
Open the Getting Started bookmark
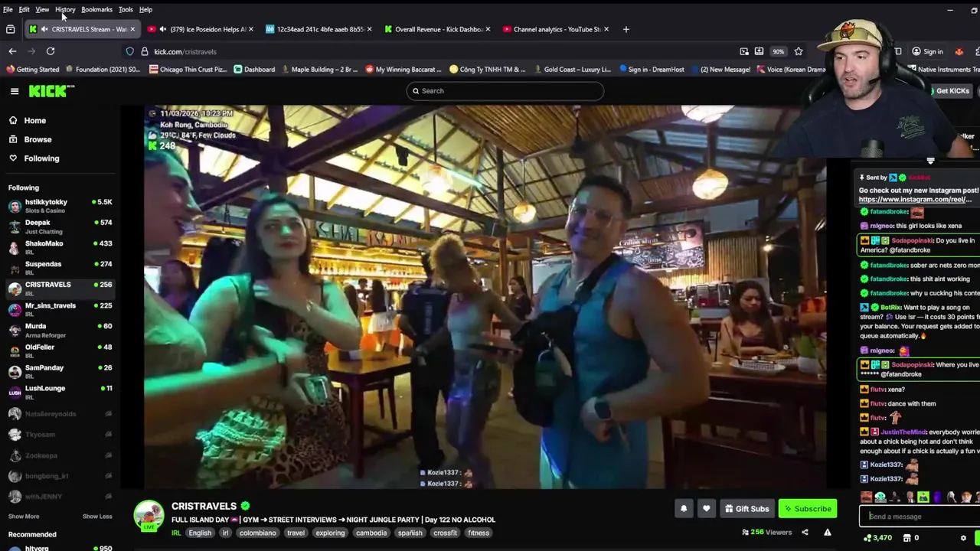click(x=32, y=69)
